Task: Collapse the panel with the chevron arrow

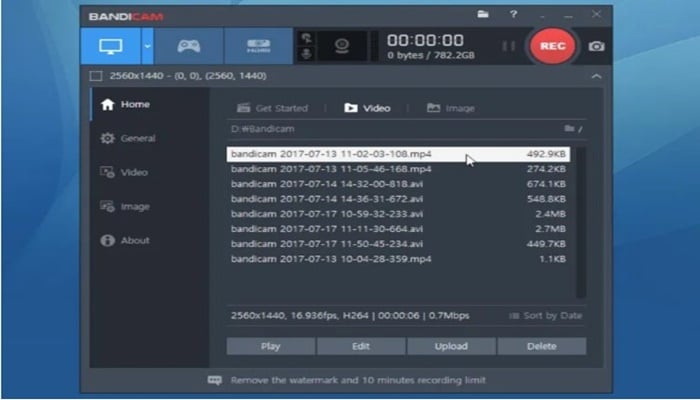Action: point(596,76)
